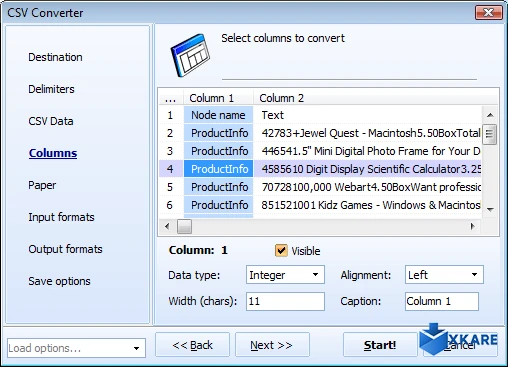Click the horizontal scroll left arrow
The height and width of the screenshot is (367, 508).
[x=167, y=227]
